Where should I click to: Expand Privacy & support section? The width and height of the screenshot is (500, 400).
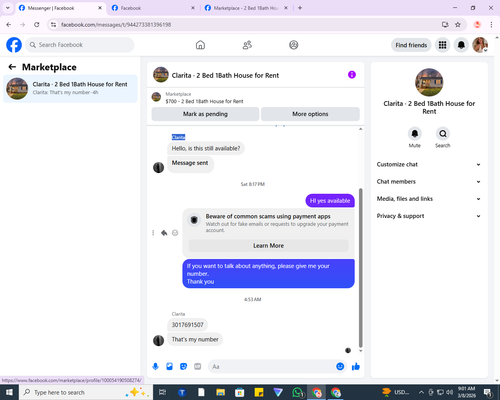click(x=429, y=216)
